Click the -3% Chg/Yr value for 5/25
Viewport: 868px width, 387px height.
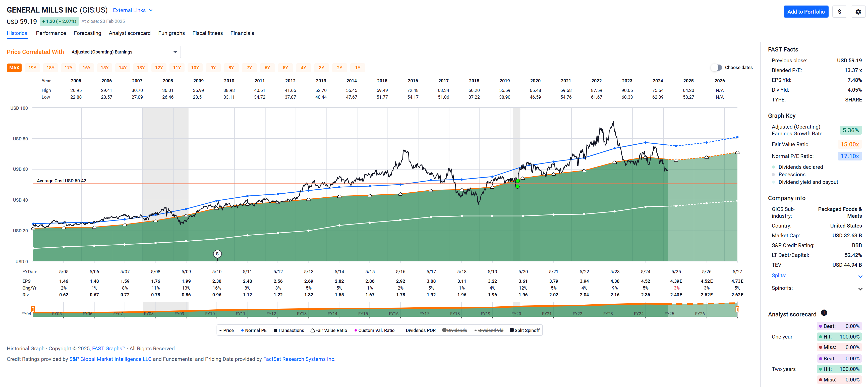coord(676,288)
